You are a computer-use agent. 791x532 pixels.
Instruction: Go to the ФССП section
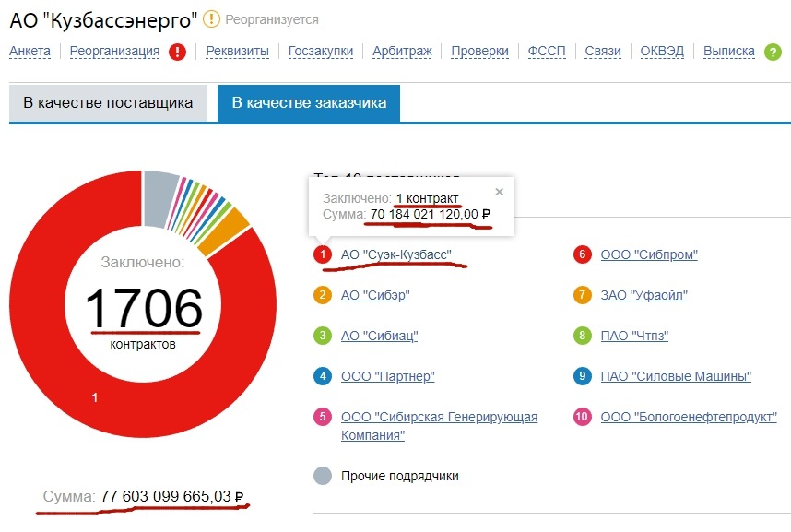point(547,51)
